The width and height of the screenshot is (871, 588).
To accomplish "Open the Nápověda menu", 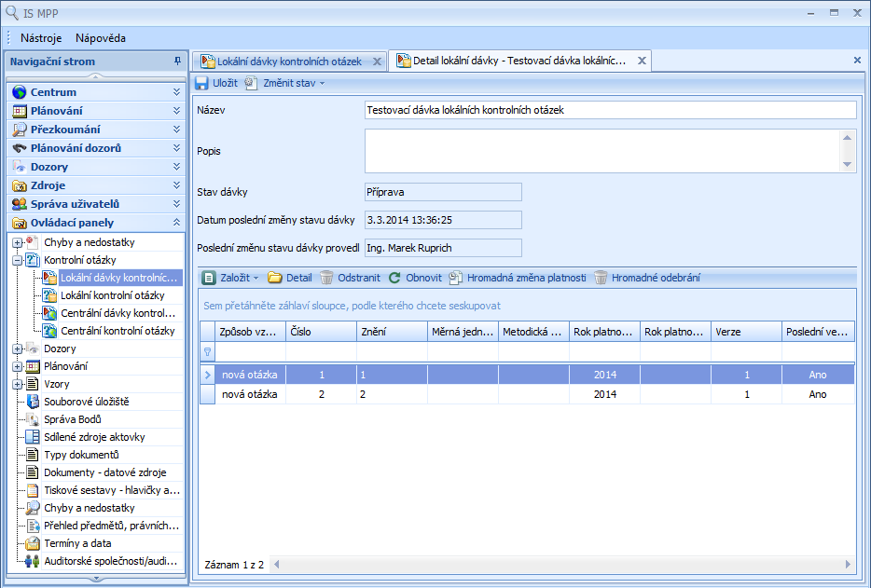I will click(101, 38).
